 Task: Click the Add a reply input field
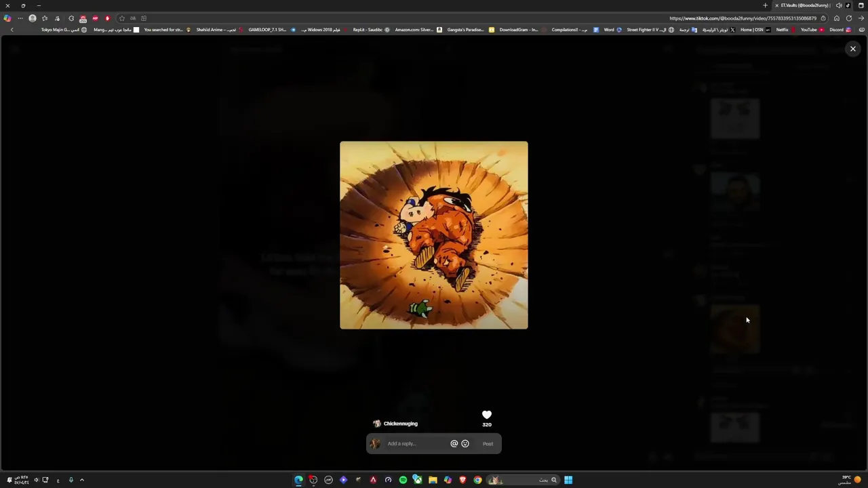416,443
